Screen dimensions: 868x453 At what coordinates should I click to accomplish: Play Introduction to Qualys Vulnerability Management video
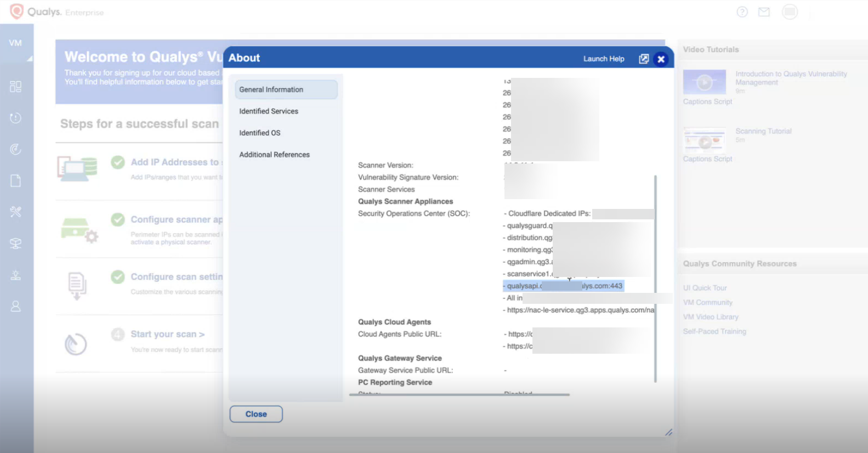[x=705, y=83]
